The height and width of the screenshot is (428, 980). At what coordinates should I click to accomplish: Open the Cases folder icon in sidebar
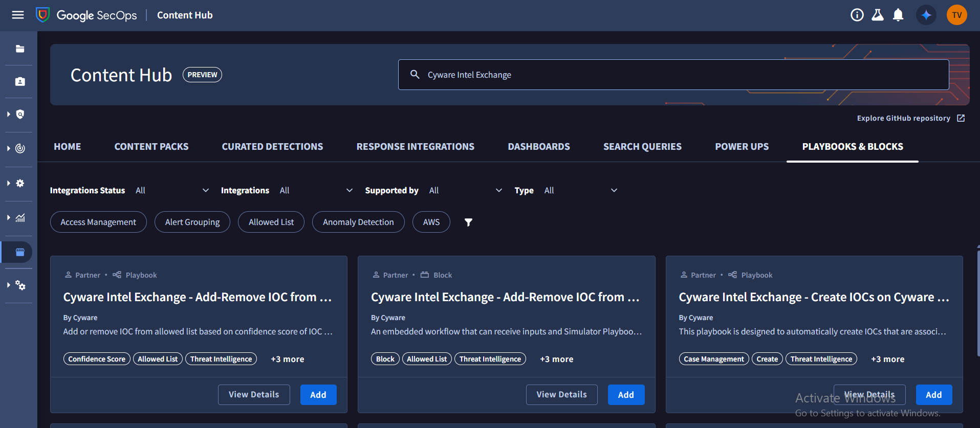[20, 49]
